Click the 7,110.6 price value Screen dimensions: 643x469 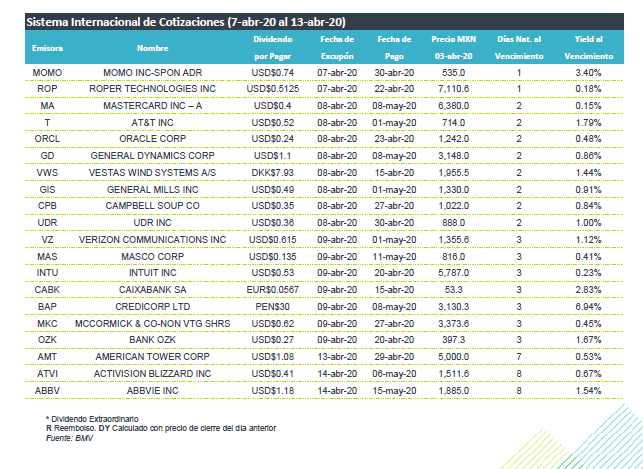click(x=454, y=89)
